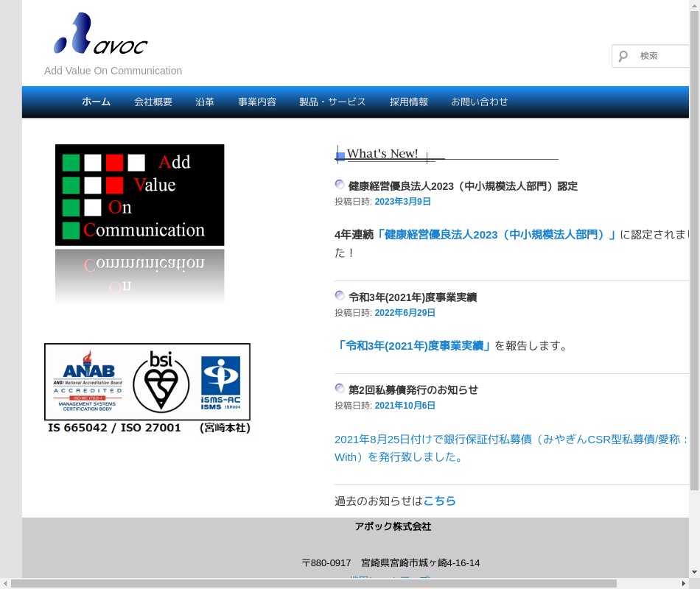Click the search magnifier icon
This screenshot has width=700, height=589.
click(623, 56)
